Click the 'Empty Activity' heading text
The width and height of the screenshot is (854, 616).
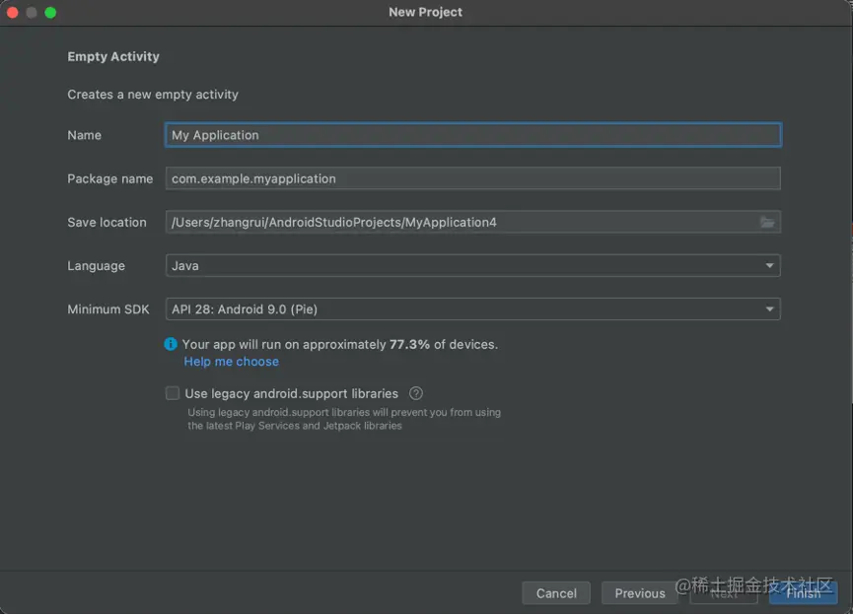[x=113, y=56]
